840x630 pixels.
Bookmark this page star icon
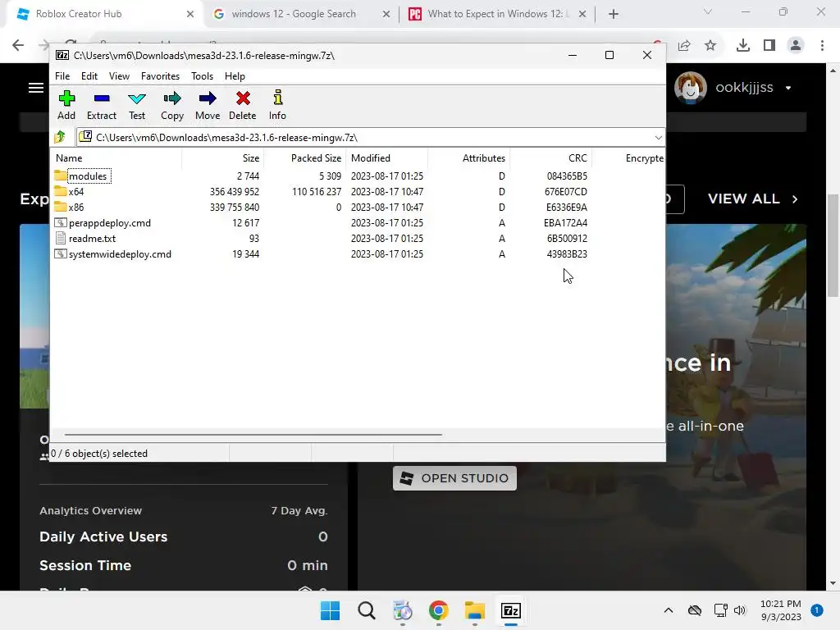(x=710, y=46)
